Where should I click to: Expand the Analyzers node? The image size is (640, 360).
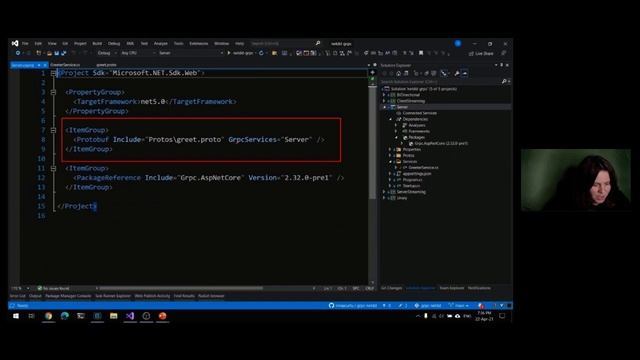coord(396,125)
